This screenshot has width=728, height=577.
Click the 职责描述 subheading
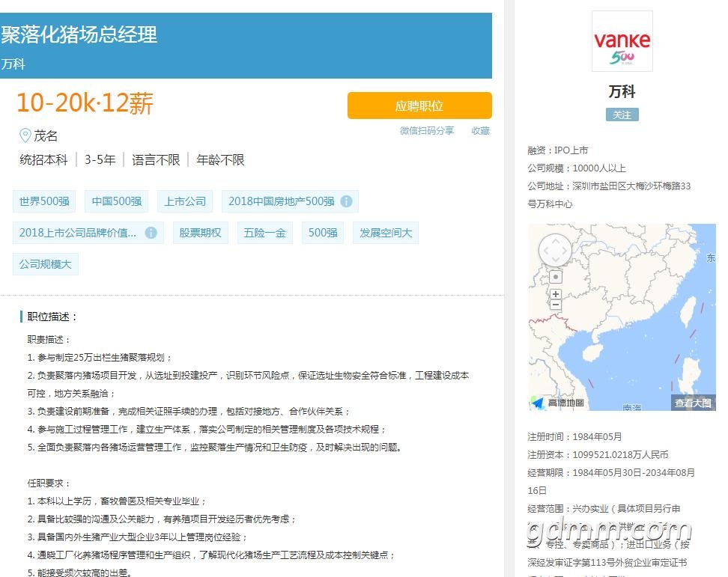click(x=49, y=340)
